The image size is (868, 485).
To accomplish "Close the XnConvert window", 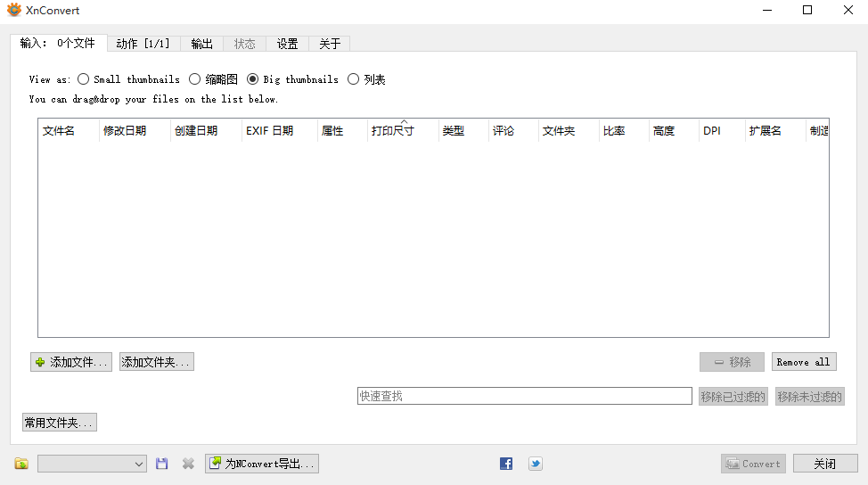I will point(848,10).
